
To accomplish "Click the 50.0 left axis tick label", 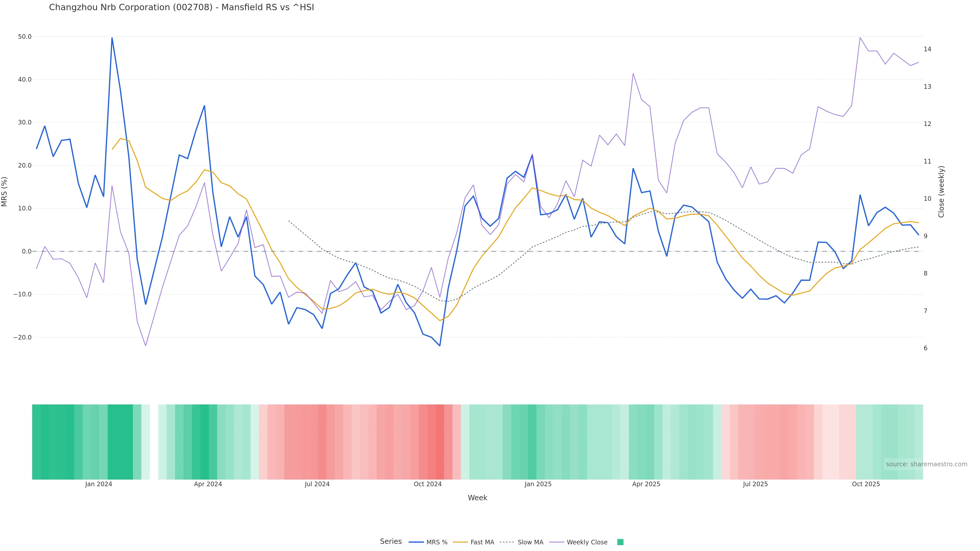I will [x=24, y=36].
